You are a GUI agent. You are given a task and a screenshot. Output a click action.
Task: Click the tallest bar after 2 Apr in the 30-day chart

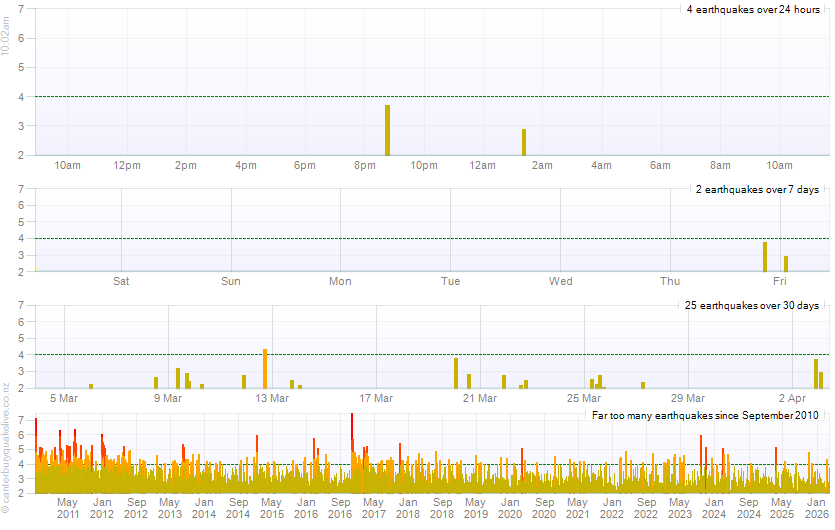pos(816,373)
